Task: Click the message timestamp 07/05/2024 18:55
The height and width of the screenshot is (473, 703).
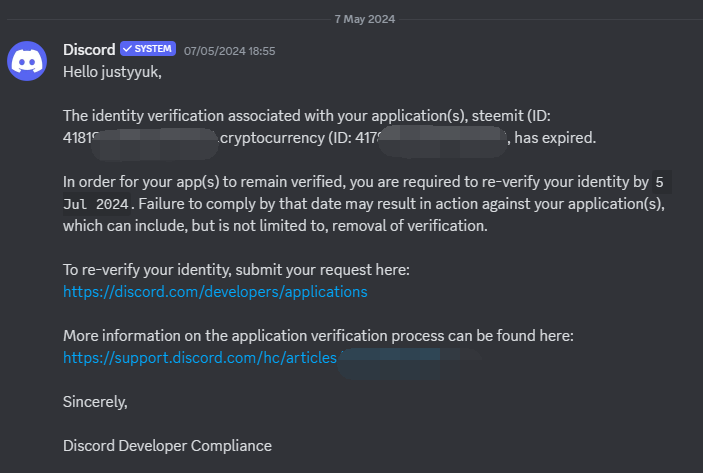Action: click(229, 50)
